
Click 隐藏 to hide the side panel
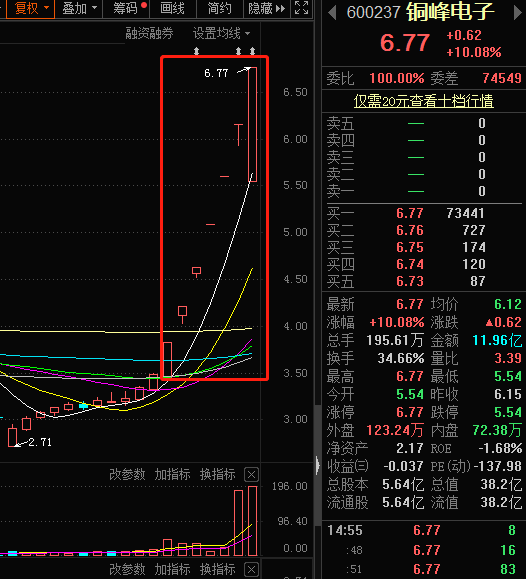pyautogui.click(x=267, y=8)
